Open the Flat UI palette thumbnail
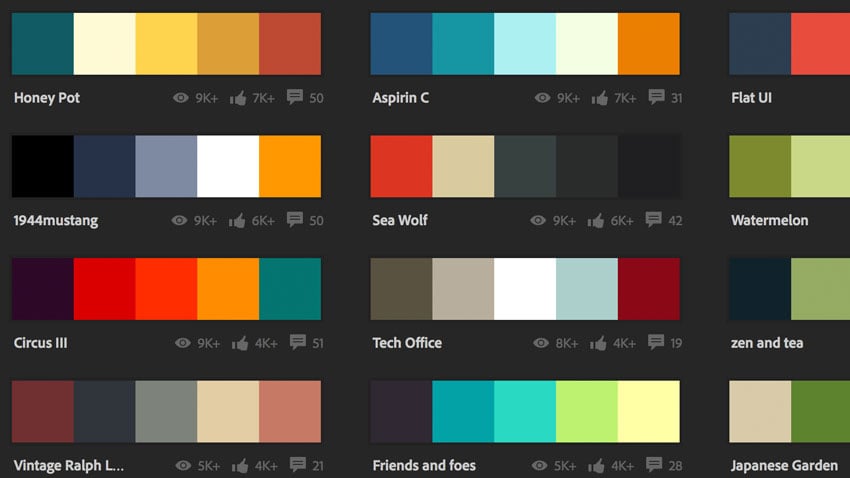Viewport: 850px width, 478px height. 790,44
